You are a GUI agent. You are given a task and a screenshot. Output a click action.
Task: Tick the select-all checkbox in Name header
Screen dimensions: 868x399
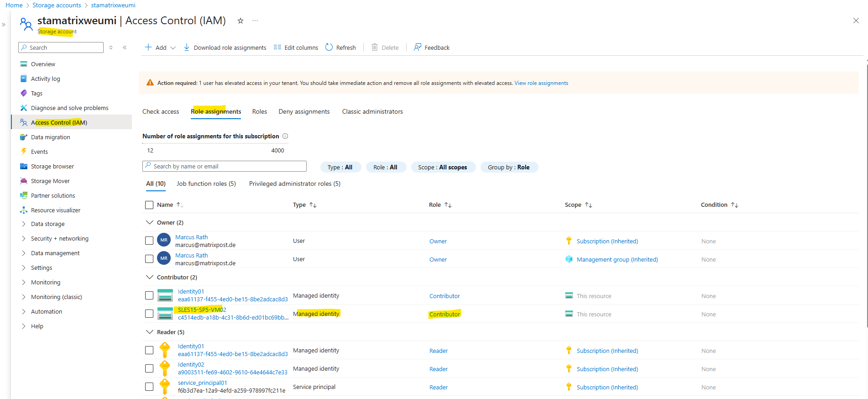149,205
